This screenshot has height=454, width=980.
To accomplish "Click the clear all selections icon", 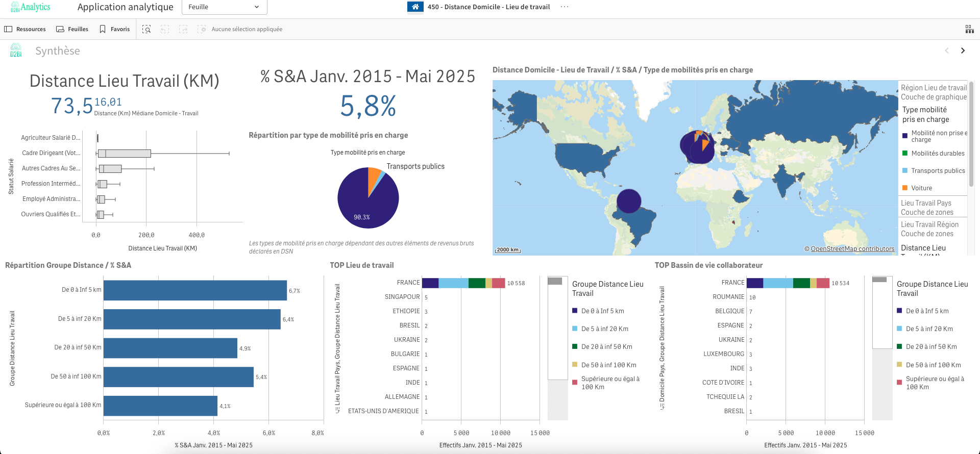I will point(202,29).
